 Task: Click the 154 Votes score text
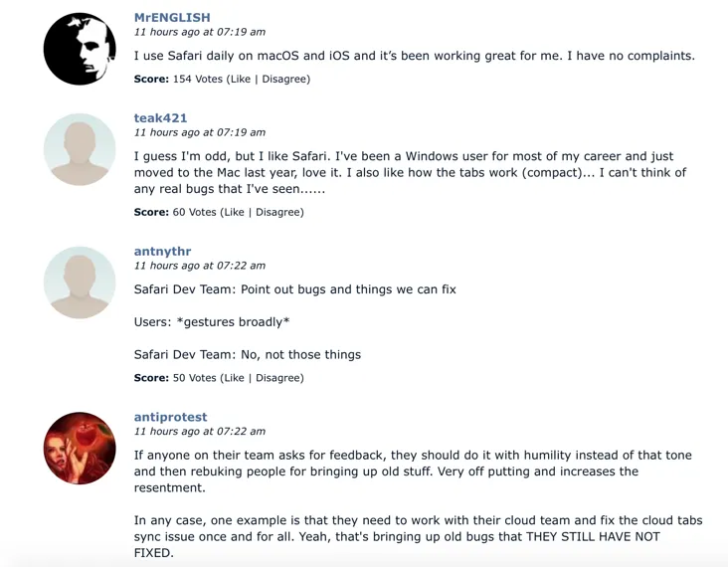pyautogui.click(x=197, y=79)
